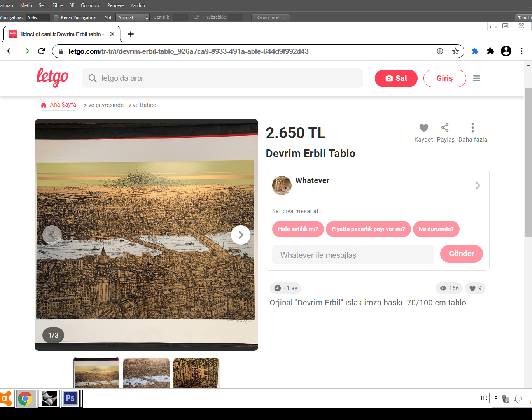Image resolution: width=532 pixels, height=420 pixels.
Task: Select the third painting thumbnail
Action: pos(196,373)
